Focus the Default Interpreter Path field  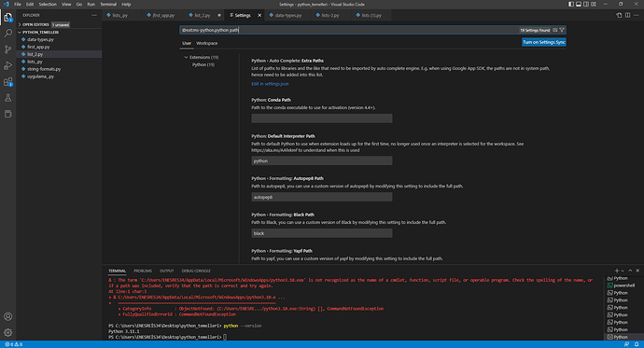(x=322, y=160)
